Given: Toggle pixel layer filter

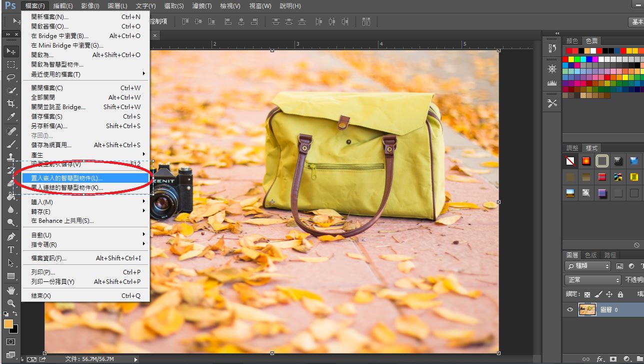Looking at the screenshot, I should [x=620, y=266].
